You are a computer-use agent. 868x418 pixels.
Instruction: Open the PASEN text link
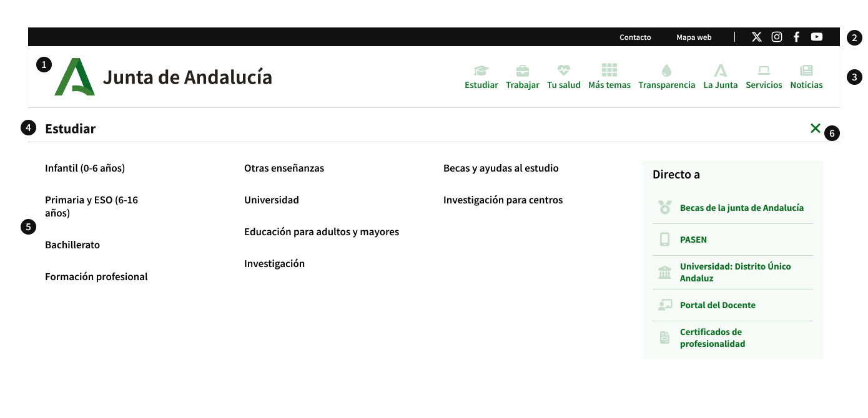pyautogui.click(x=693, y=240)
